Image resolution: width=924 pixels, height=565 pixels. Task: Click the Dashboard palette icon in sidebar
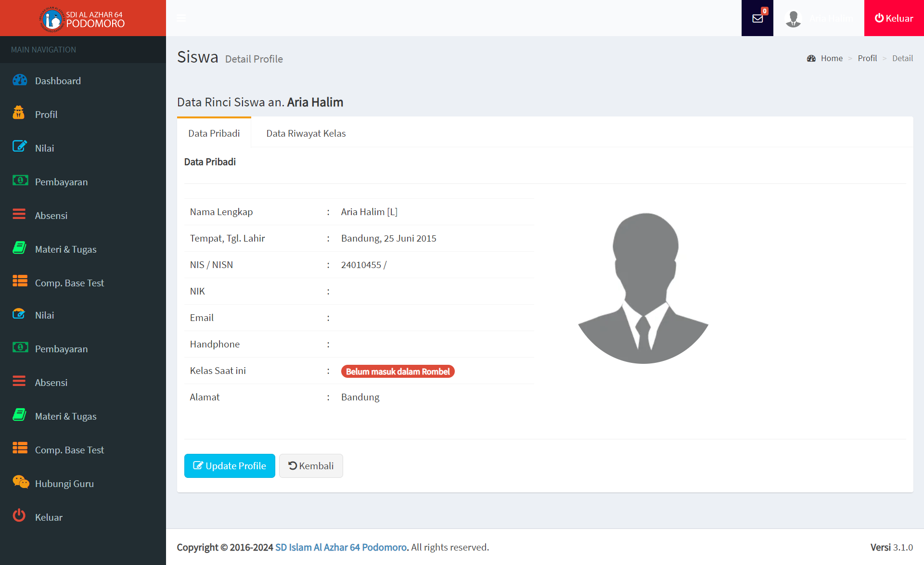20,80
